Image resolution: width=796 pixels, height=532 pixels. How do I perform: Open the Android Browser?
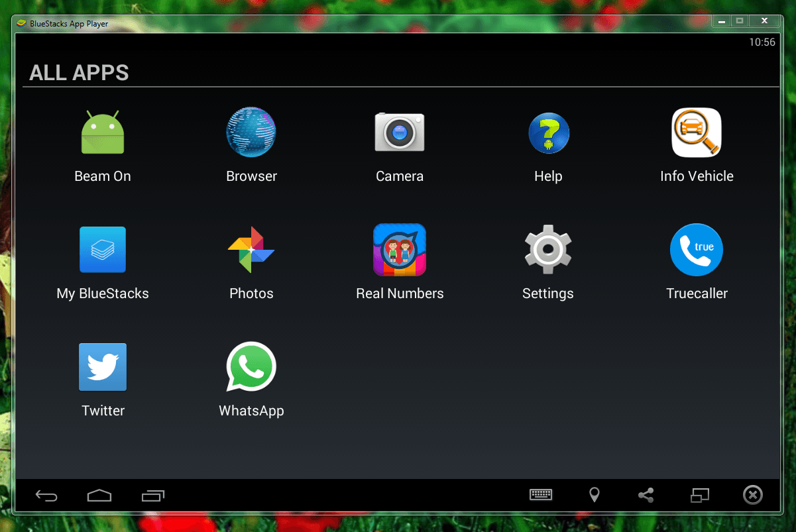[x=251, y=133]
